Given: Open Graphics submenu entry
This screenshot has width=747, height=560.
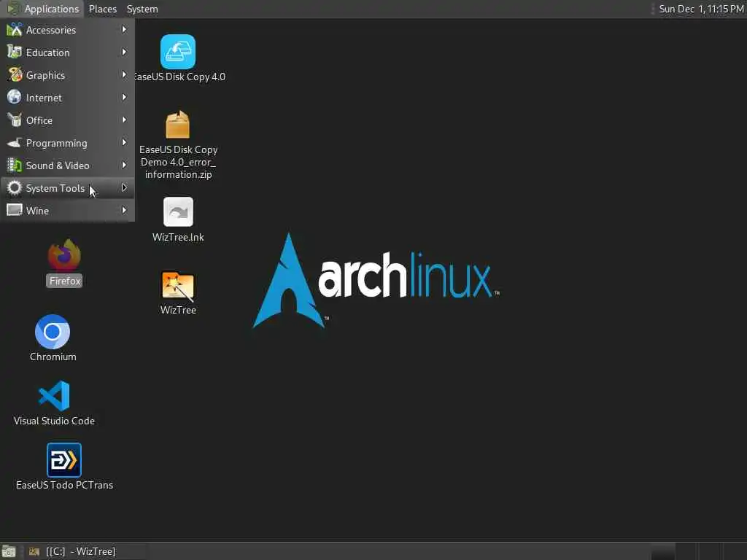Looking at the screenshot, I should click(68, 75).
